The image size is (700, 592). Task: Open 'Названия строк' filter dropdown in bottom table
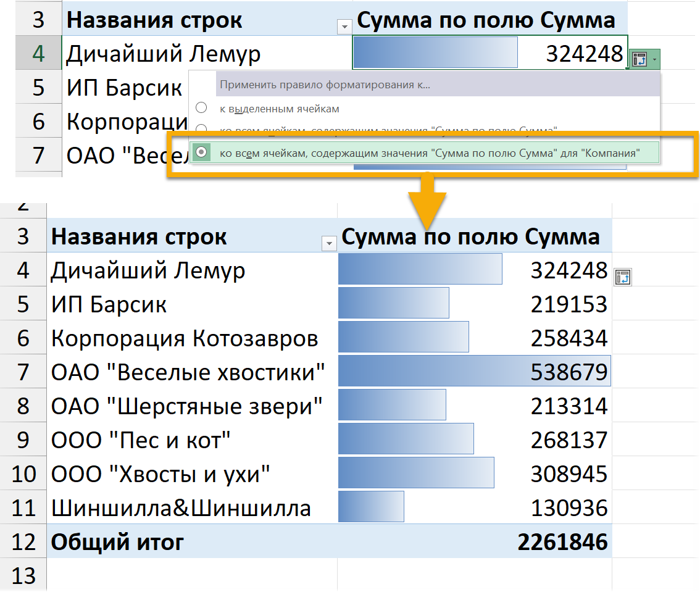click(329, 243)
